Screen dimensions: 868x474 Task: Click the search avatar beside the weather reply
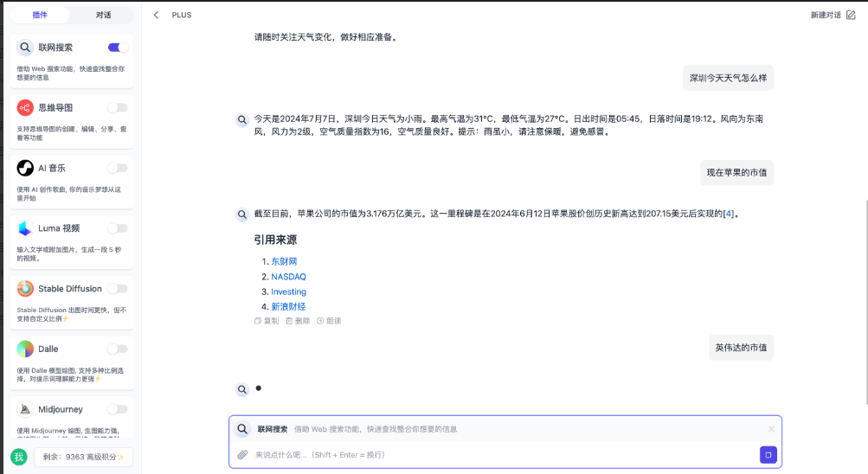[242, 119]
